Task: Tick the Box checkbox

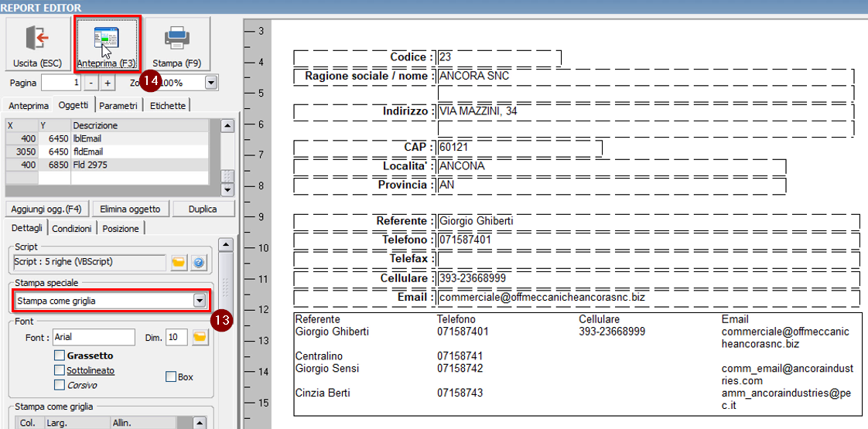Action: [x=171, y=377]
